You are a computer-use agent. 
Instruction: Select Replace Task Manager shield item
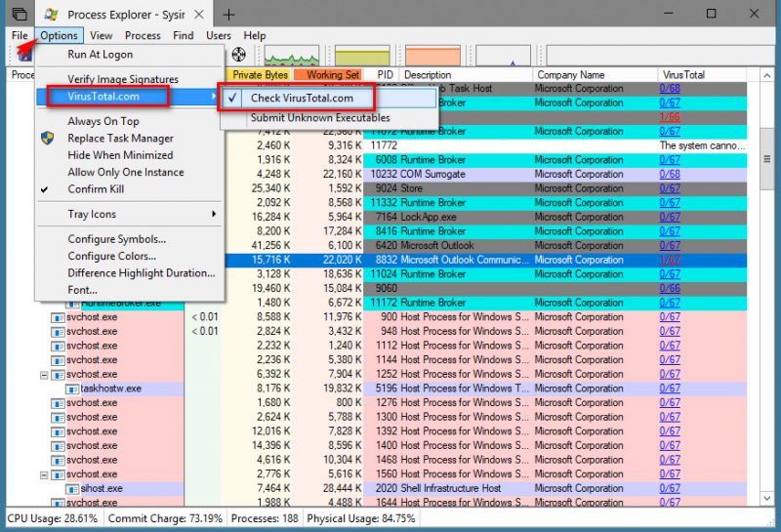coord(130,138)
